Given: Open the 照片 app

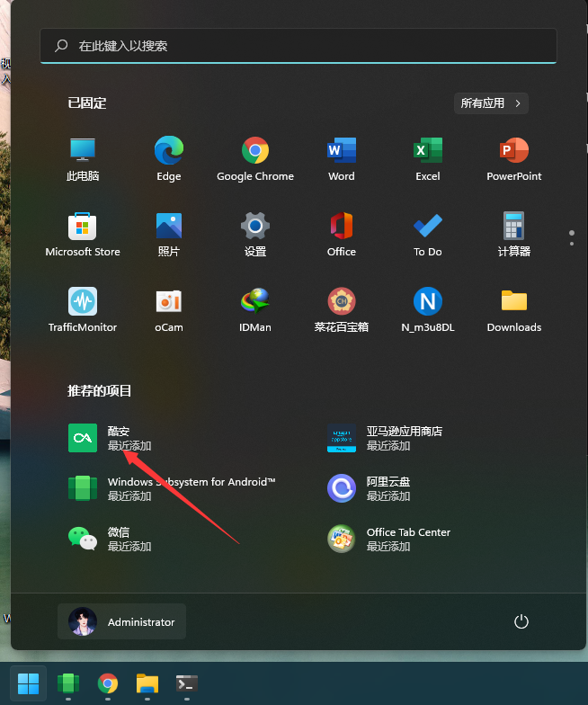Looking at the screenshot, I should [x=169, y=235].
